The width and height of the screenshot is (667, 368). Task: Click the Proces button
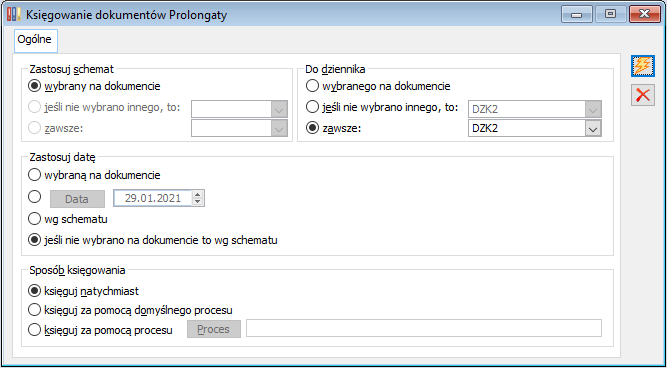pos(214,329)
